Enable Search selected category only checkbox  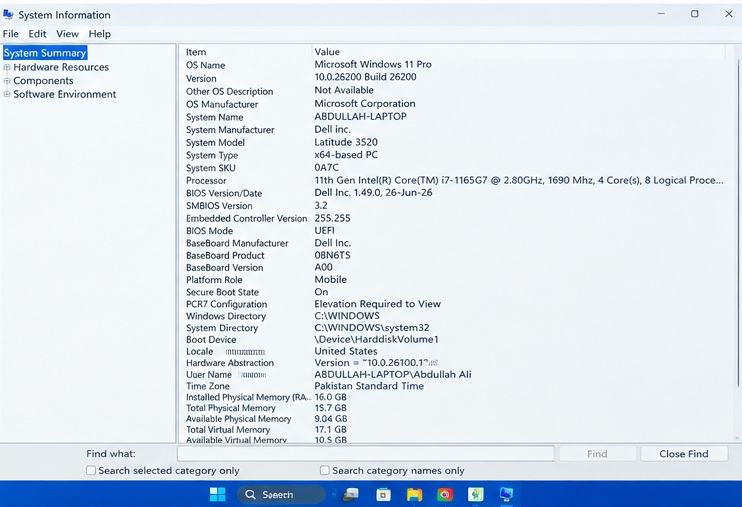tap(91, 471)
